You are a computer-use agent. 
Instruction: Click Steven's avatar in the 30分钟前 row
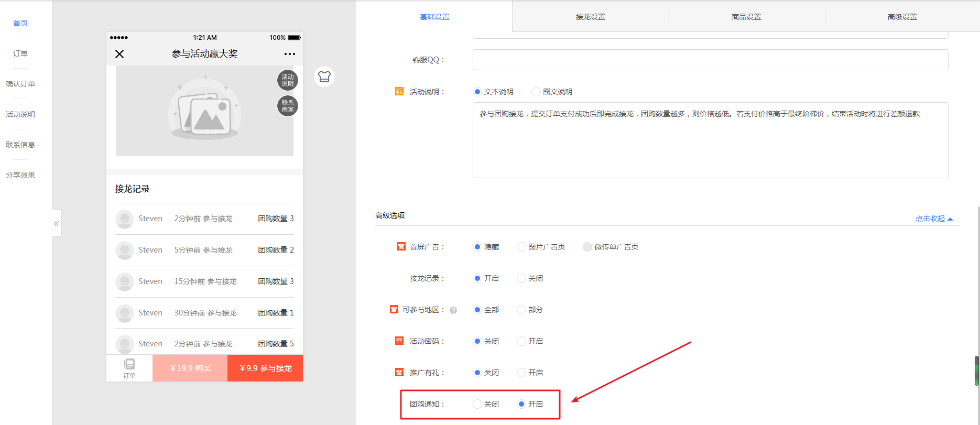125,313
